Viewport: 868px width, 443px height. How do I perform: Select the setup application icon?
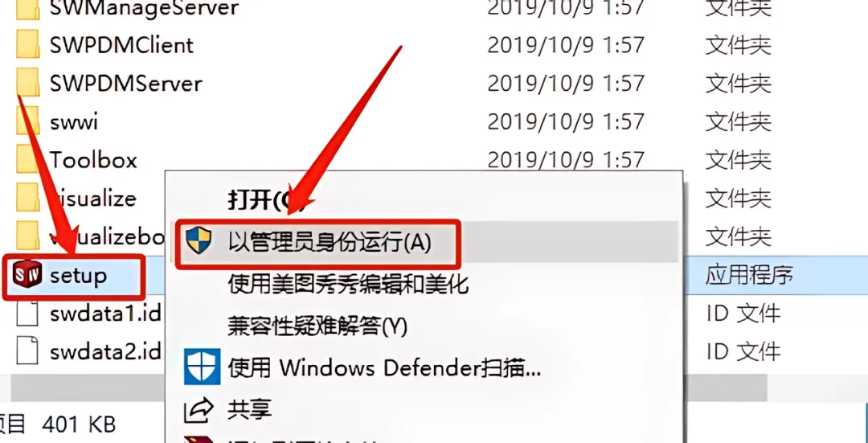pyautogui.click(x=27, y=275)
